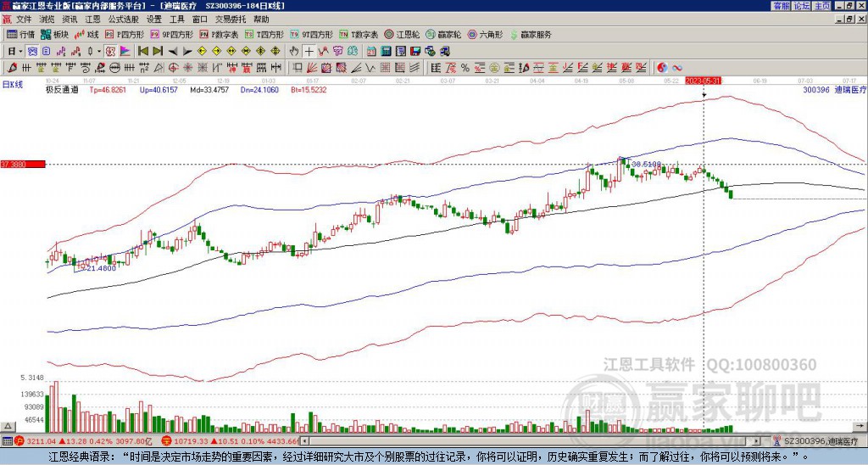Open the 交易委托 menu
The image size is (868, 465).
coord(231,20)
